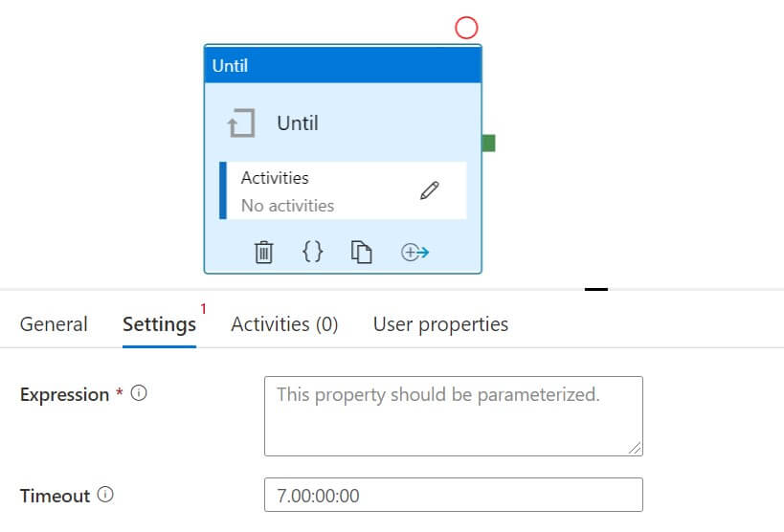Image resolution: width=784 pixels, height=532 pixels.
Task: Click the Expression box resize grip
Action: [635, 447]
